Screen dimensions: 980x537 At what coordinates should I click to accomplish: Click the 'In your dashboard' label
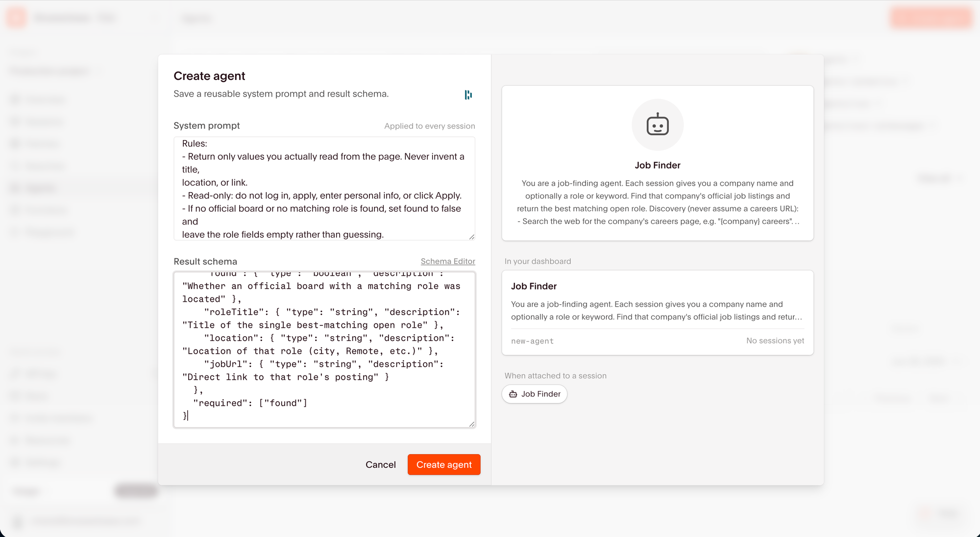pyautogui.click(x=538, y=261)
